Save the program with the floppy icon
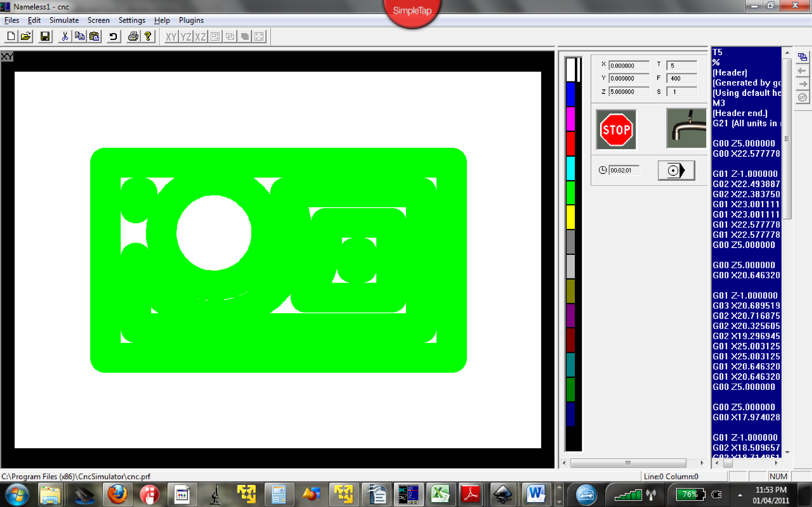The image size is (812, 507). coord(45,37)
